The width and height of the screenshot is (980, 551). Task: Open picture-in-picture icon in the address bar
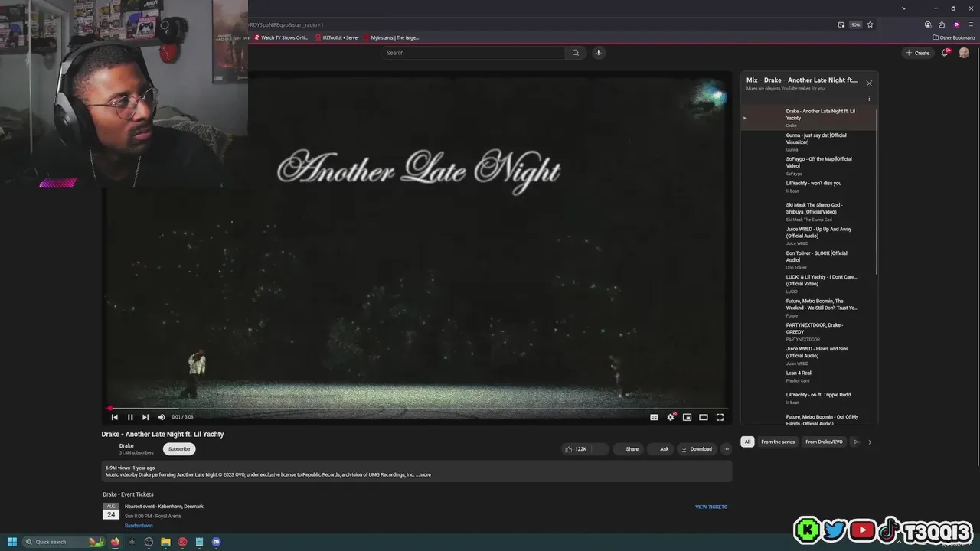[841, 24]
